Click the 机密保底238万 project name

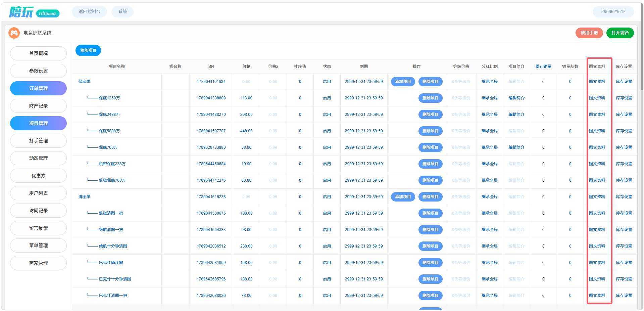112,164
